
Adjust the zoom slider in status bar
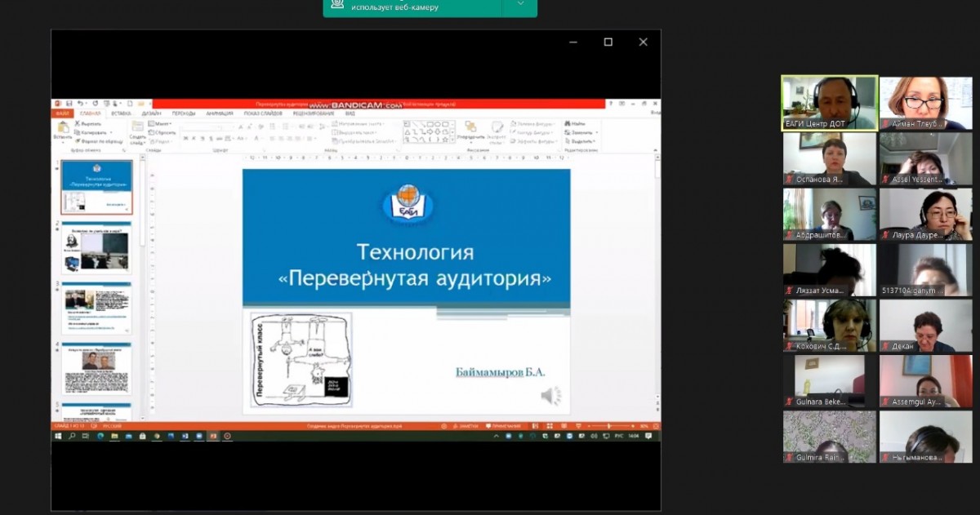coord(610,426)
